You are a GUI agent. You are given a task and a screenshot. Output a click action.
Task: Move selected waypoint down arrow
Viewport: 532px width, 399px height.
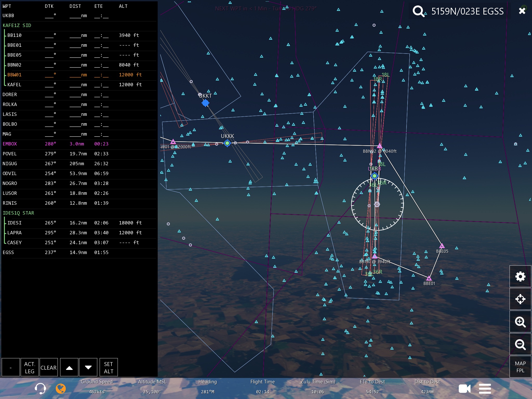pyautogui.click(x=88, y=367)
